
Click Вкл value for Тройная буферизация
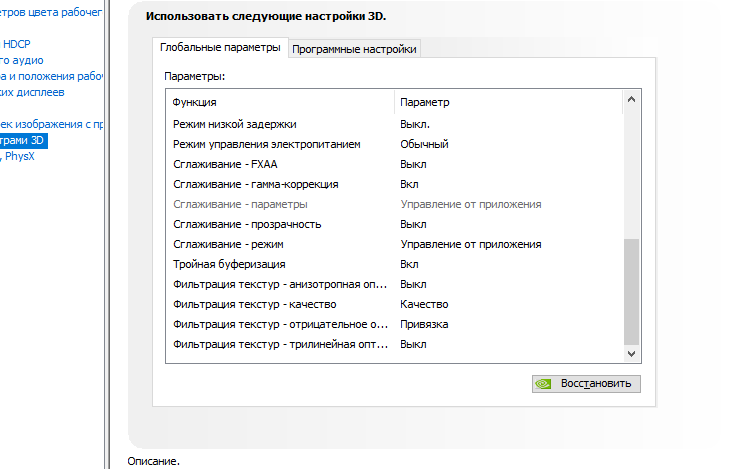point(409,265)
